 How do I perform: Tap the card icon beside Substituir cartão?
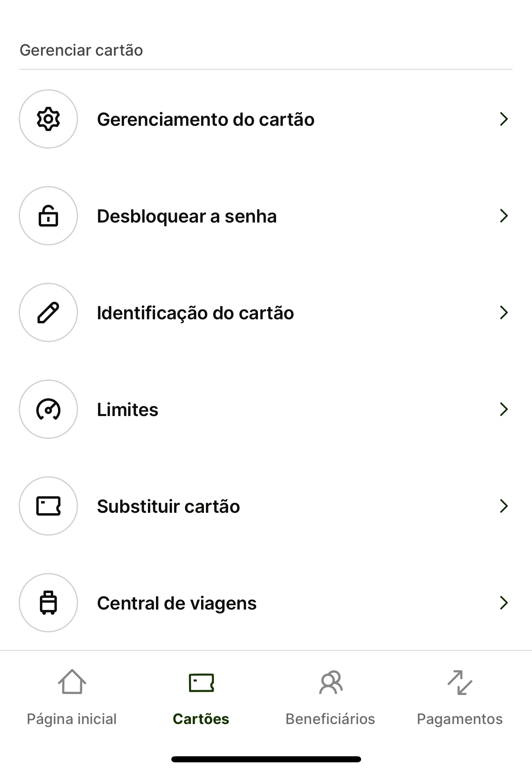coord(48,506)
